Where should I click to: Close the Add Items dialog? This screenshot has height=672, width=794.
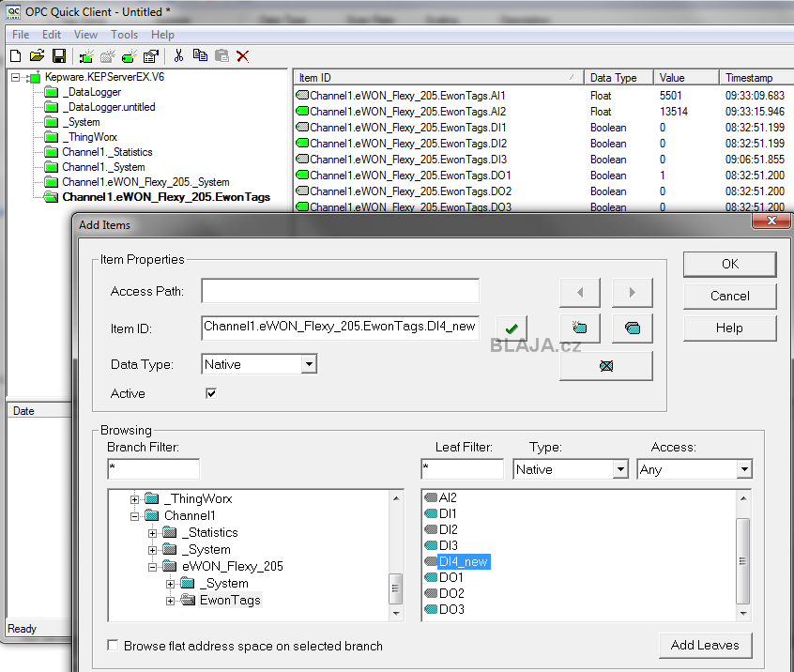771,221
